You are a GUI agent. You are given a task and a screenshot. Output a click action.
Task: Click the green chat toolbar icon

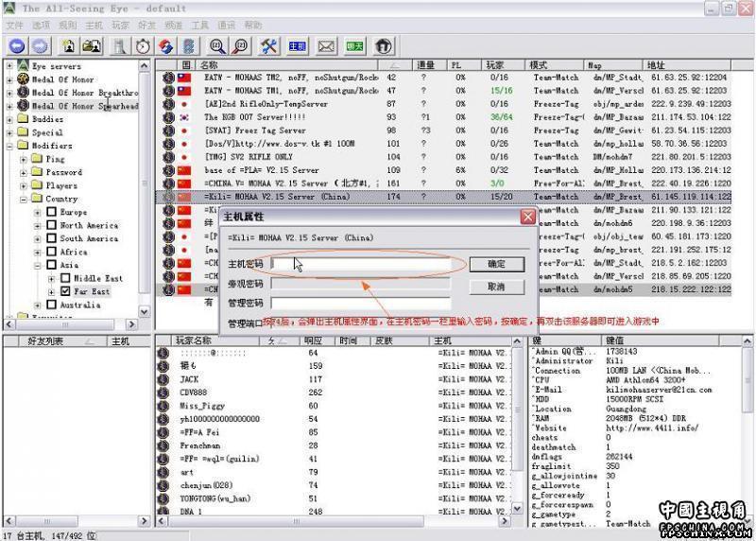pos(355,46)
